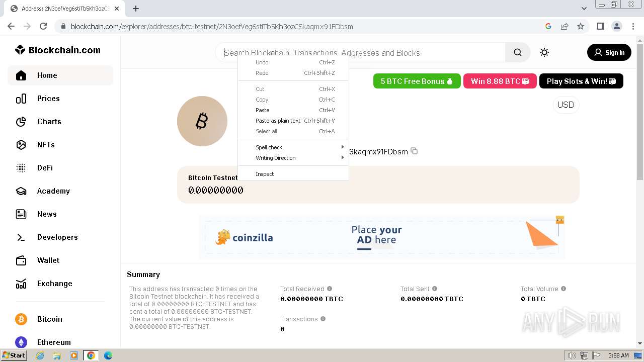Image resolution: width=644 pixels, height=362 pixels.
Task: Click Transactions info icon
Action: [323, 319]
